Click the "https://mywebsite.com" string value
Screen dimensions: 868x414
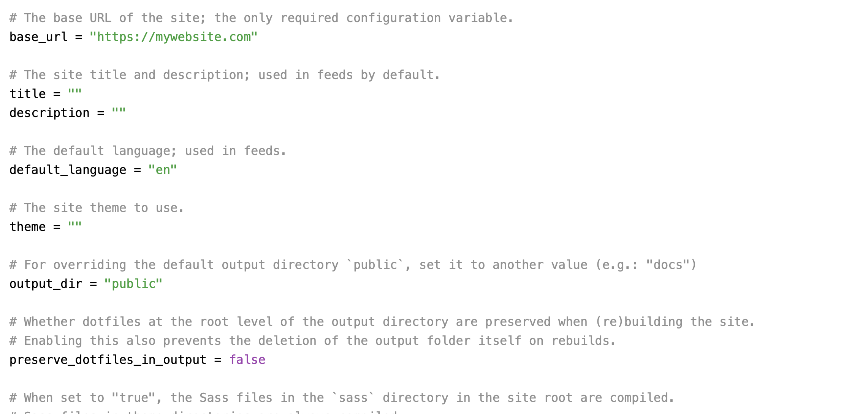173,37
